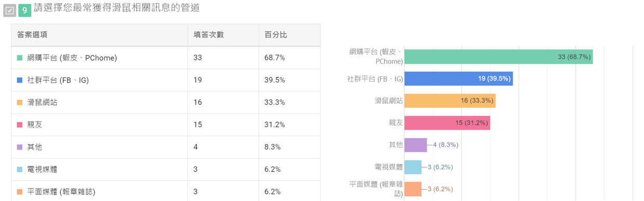Viewport: 644px width, 201px height.
Task: Click the purple 其他 chart bar
Action: click(415, 145)
